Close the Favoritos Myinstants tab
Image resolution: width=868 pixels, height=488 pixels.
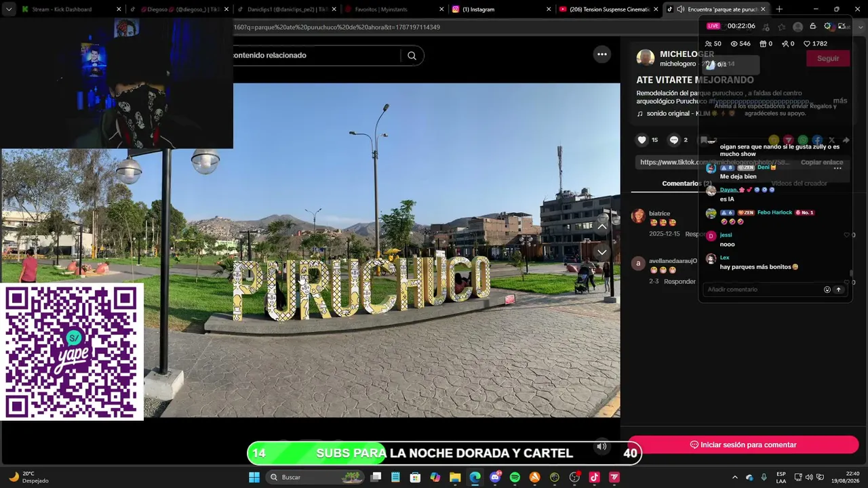click(441, 9)
